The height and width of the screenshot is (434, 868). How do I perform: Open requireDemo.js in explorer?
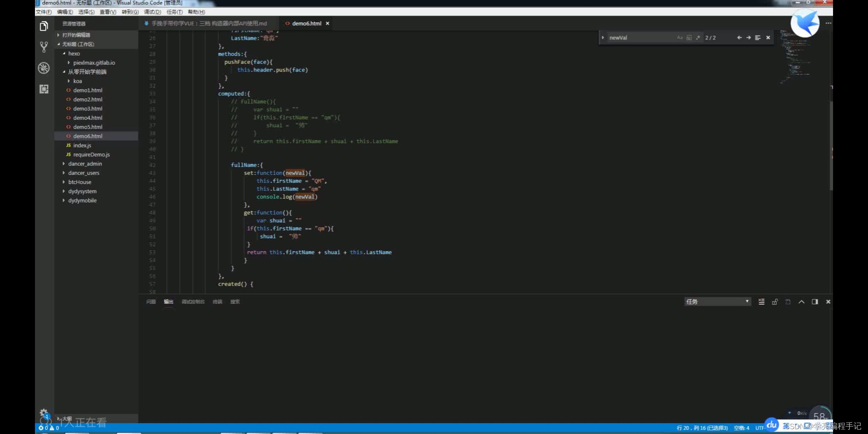(96, 155)
